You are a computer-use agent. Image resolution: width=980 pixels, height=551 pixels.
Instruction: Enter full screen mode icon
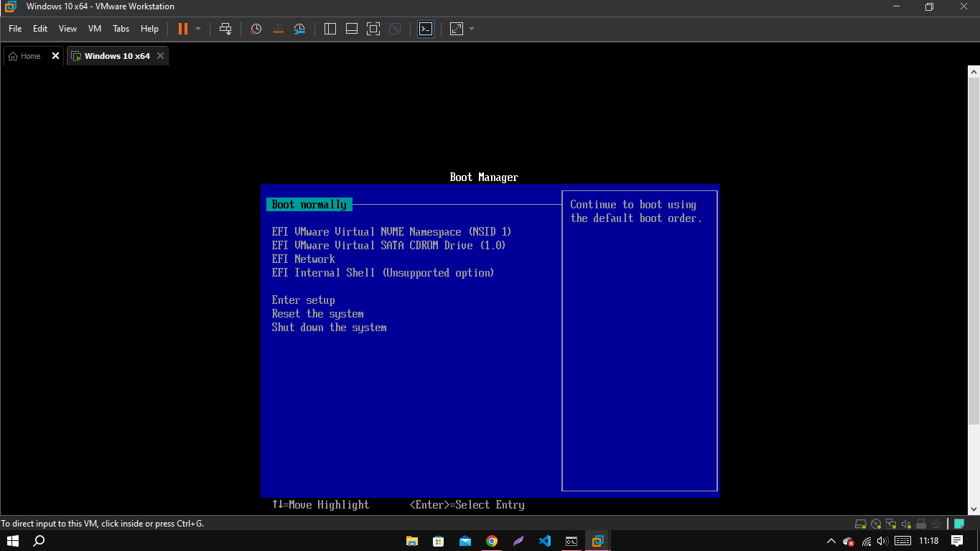(x=373, y=29)
